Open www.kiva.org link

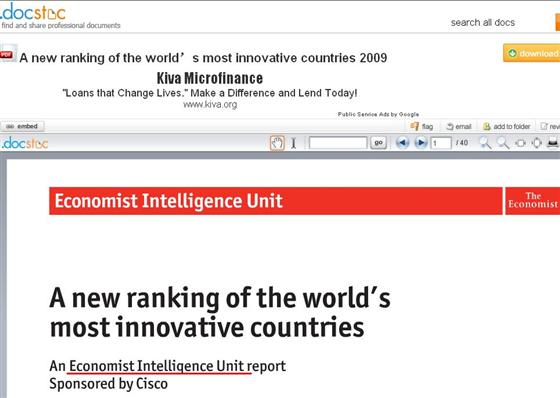(x=210, y=104)
